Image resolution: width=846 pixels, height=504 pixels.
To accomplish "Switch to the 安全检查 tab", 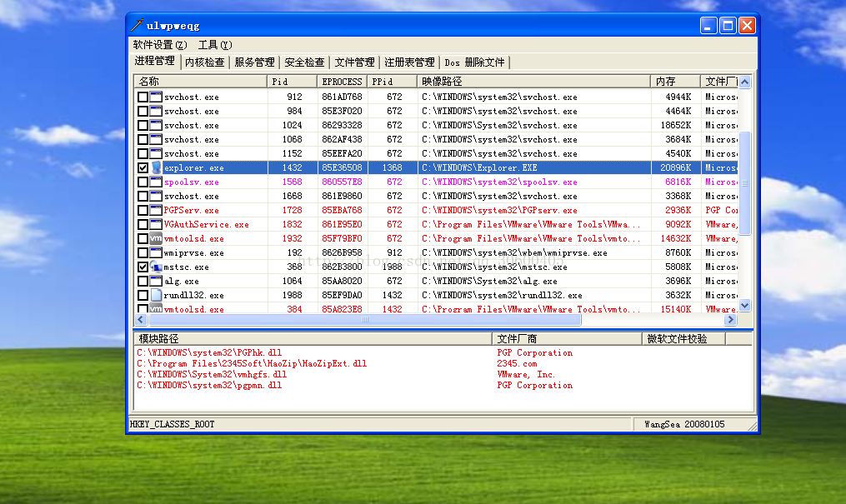I will 304,62.
